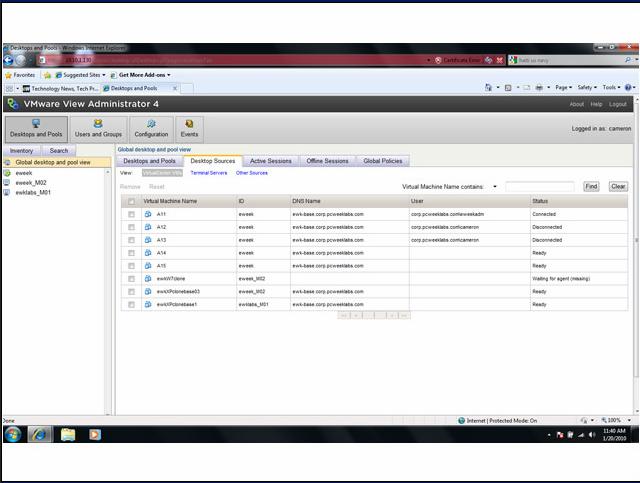Image resolution: width=640 pixels, height=483 pixels.
Task: Open the Windows Start orb
Action: click(13, 434)
